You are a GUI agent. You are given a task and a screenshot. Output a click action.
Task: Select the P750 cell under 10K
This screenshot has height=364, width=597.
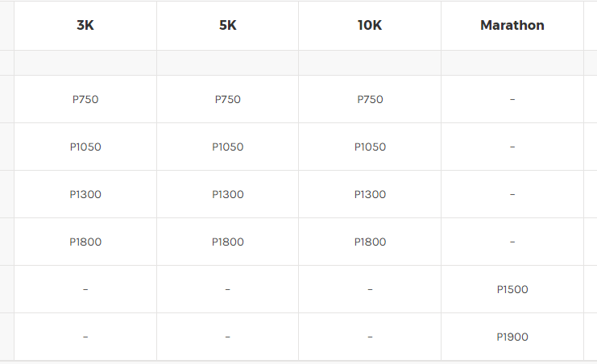[x=370, y=99]
